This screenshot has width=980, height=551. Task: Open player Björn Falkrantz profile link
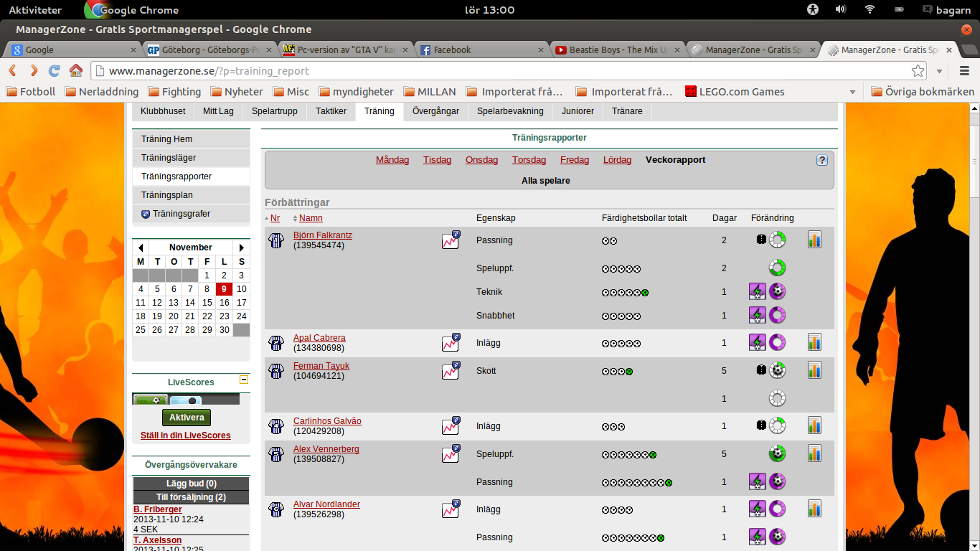click(323, 235)
